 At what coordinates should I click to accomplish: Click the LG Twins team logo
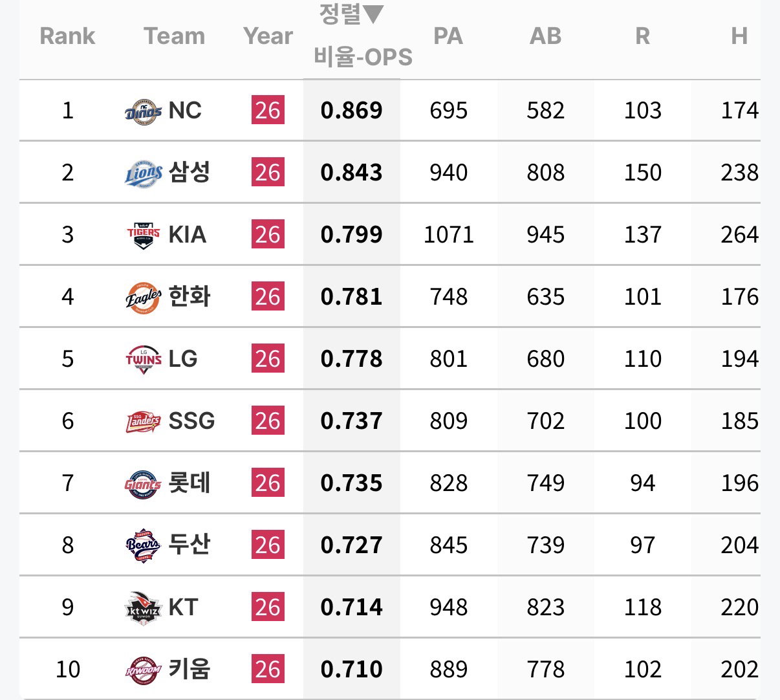click(143, 359)
